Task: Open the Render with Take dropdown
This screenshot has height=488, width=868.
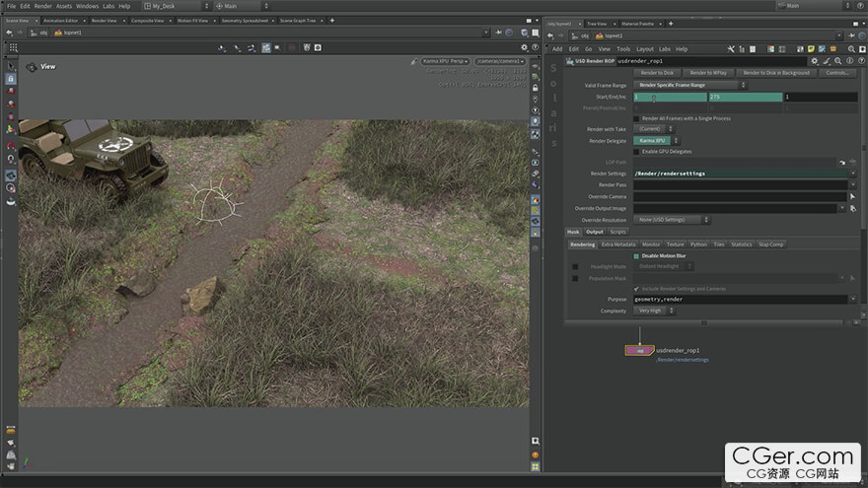Action: (x=653, y=129)
